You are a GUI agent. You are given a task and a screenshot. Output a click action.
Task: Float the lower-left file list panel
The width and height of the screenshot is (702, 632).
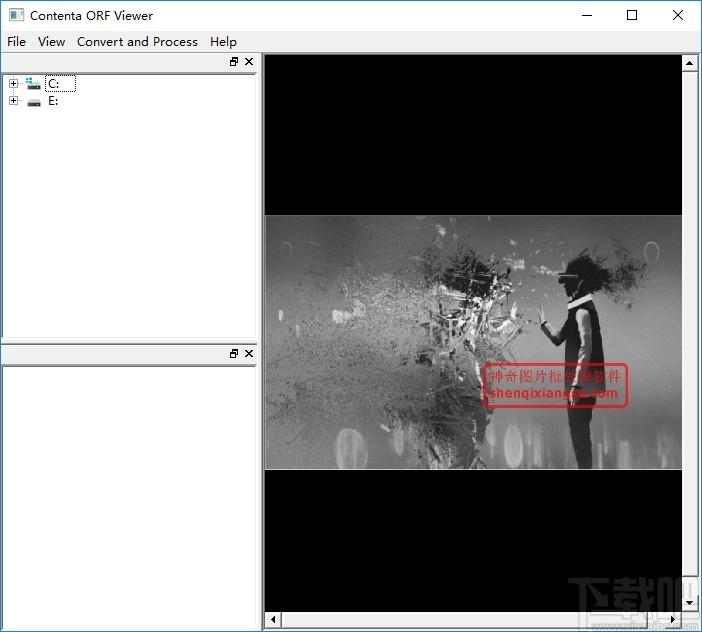click(x=234, y=354)
